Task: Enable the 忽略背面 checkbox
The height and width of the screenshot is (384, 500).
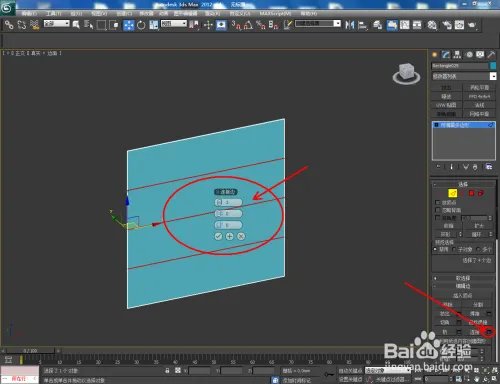Action: click(438, 210)
